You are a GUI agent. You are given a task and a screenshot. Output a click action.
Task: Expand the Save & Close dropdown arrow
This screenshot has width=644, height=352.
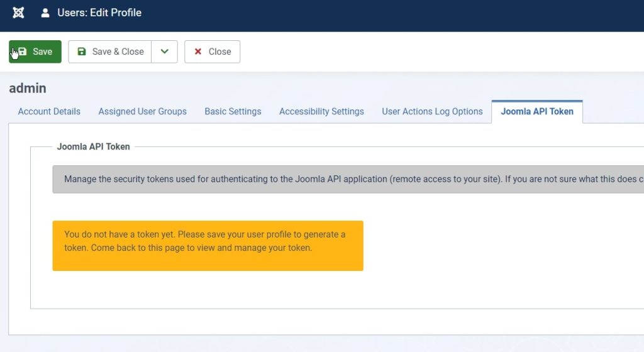coord(164,52)
